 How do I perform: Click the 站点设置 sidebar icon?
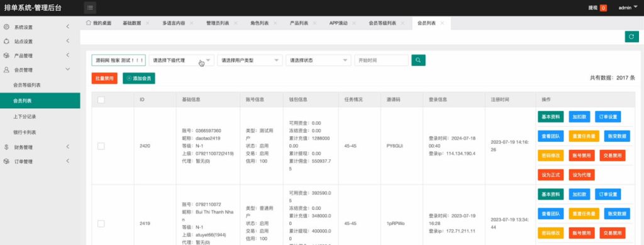(6, 41)
